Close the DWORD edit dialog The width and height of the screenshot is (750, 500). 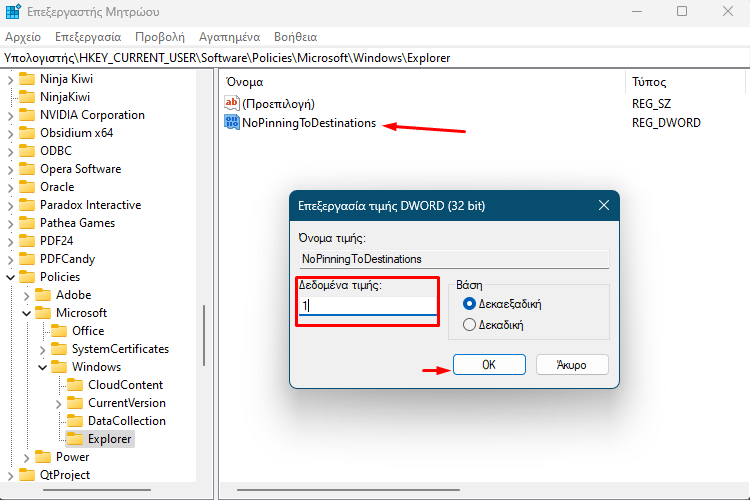604,205
